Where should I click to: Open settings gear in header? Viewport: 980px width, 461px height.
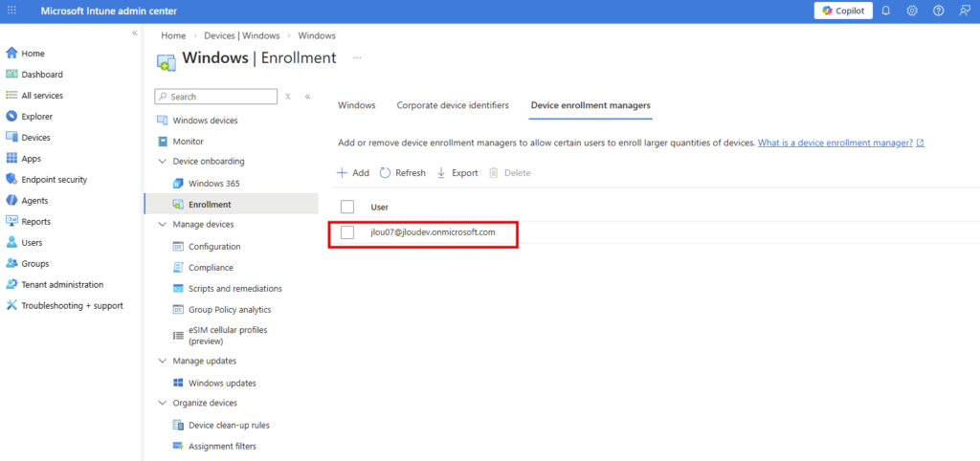click(912, 11)
